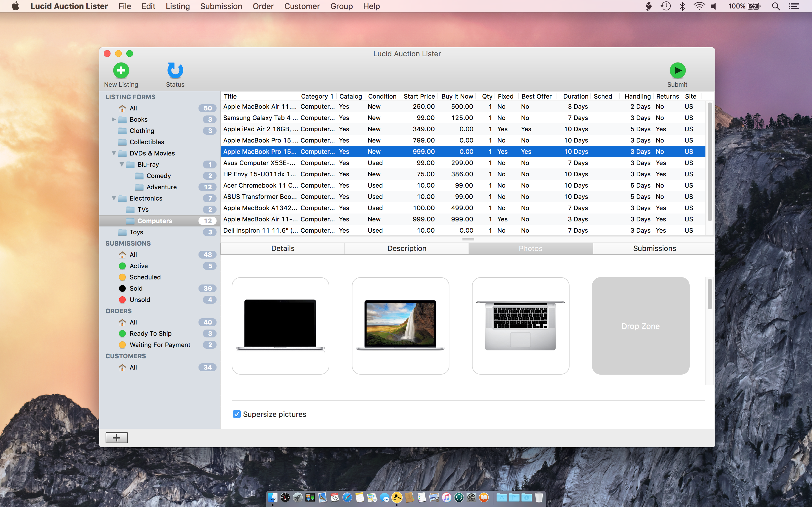Collapse the DVDs & Movies folder

point(114,153)
